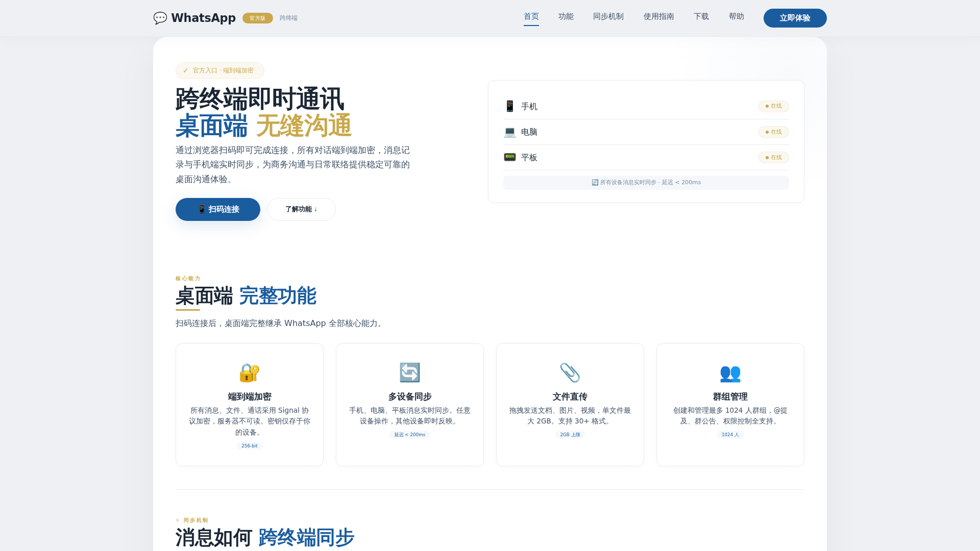
Task: Click the 1024 人 tag
Action: tap(730, 435)
